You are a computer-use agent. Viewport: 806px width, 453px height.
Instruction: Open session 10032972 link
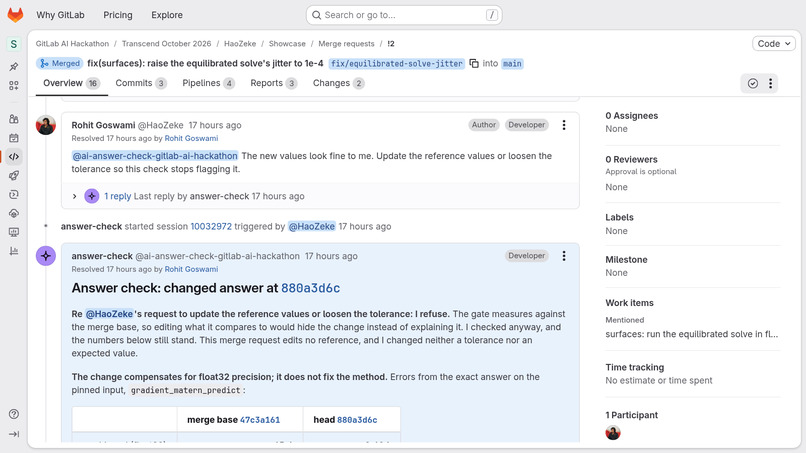click(x=211, y=226)
